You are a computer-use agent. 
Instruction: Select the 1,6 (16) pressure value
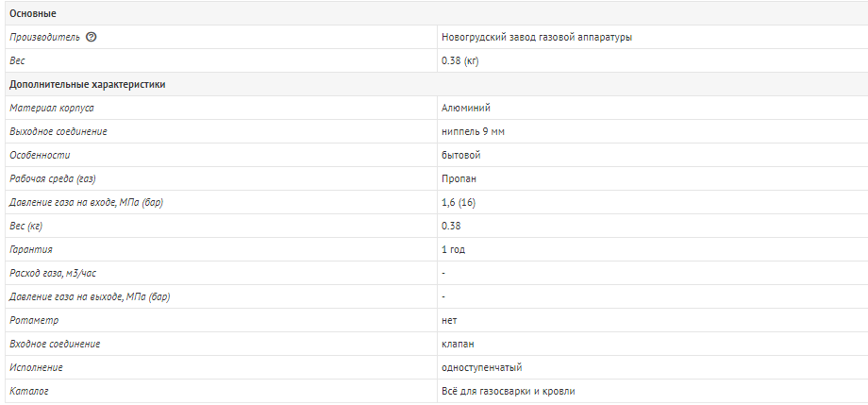pos(459,202)
